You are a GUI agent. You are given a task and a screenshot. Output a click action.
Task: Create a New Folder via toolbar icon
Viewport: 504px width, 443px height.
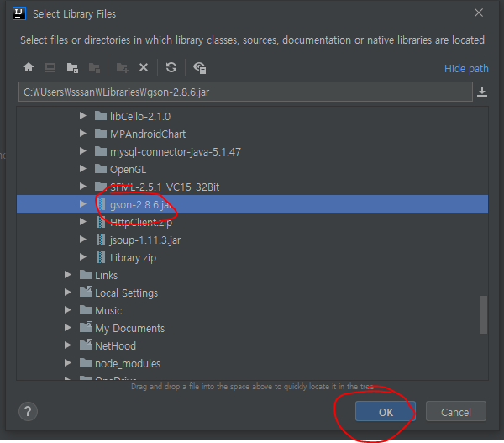click(x=122, y=68)
